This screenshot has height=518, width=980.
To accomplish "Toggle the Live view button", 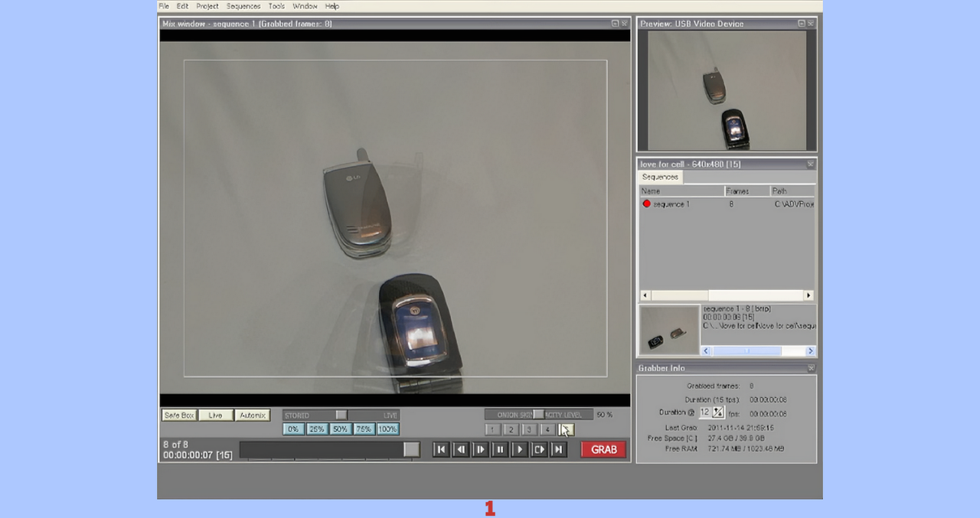I will click(x=215, y=415).
